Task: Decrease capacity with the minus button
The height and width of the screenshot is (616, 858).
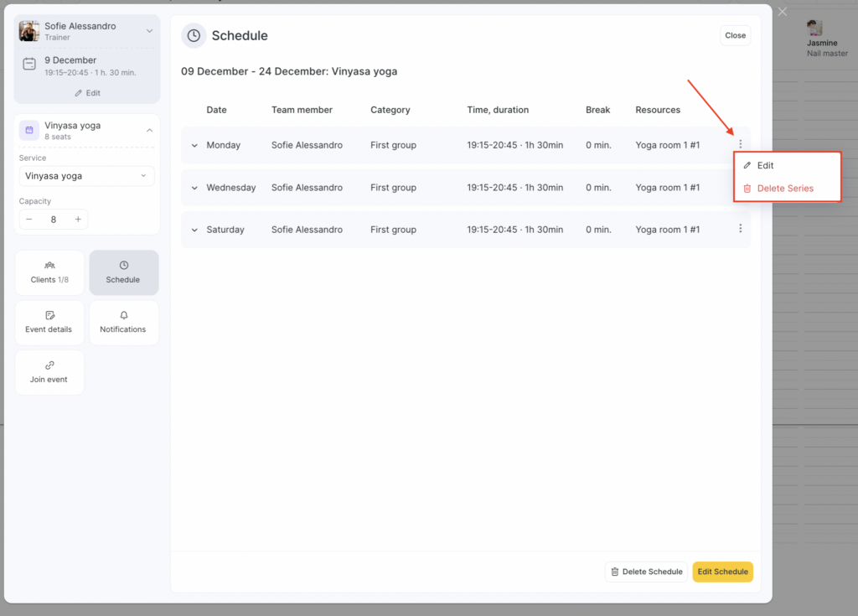Action: point(29,220)
